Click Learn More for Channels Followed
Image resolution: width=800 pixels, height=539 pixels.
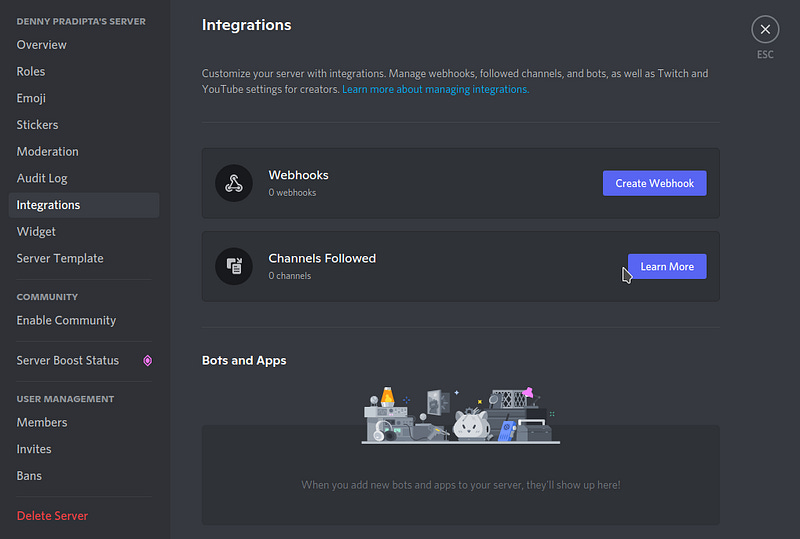click(667, 266)
